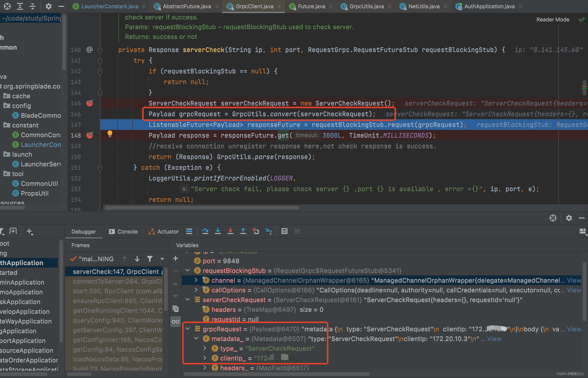Toggle the breakpoint on line 148

(x=90, y=135)
